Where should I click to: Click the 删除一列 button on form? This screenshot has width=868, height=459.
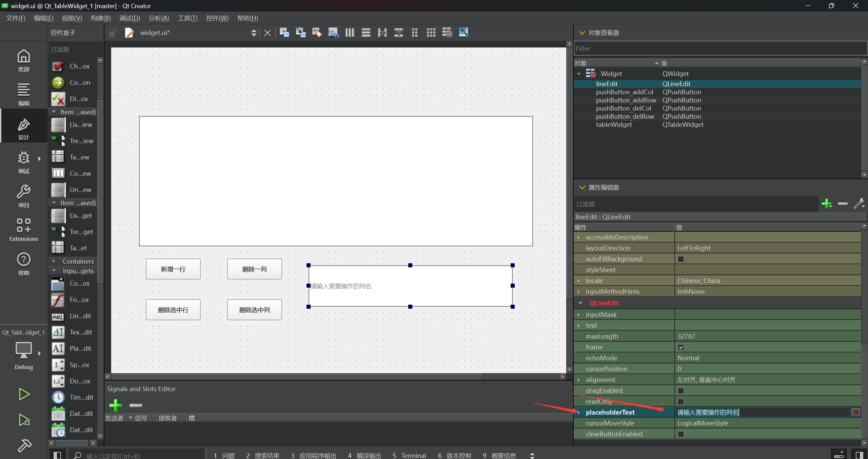click(255, 269)
